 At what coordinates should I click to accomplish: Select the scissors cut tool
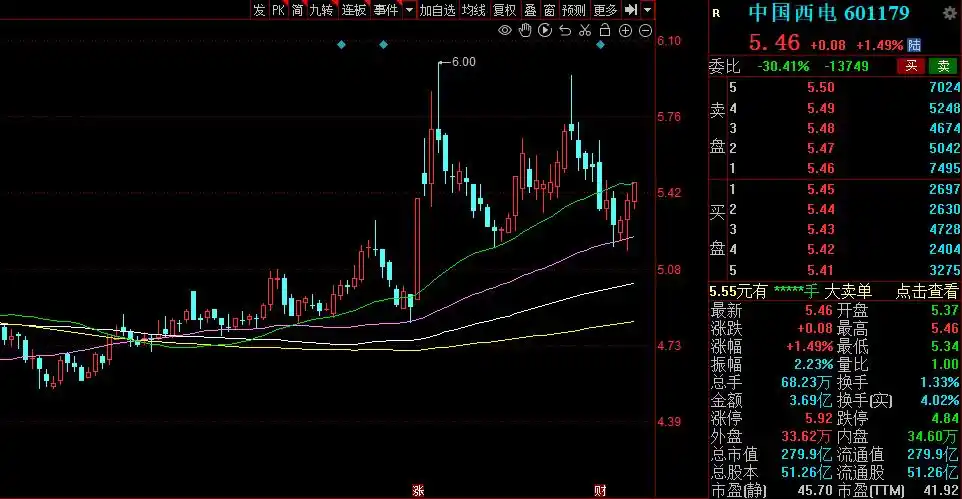[584, 31]
